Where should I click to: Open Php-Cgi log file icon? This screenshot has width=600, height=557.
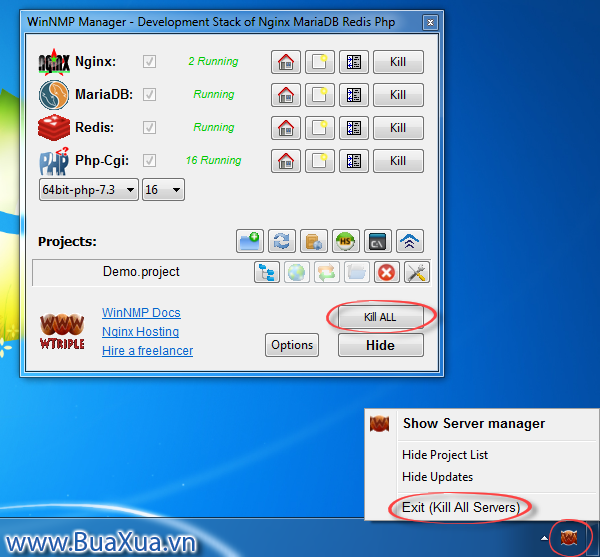click(320, 161)
